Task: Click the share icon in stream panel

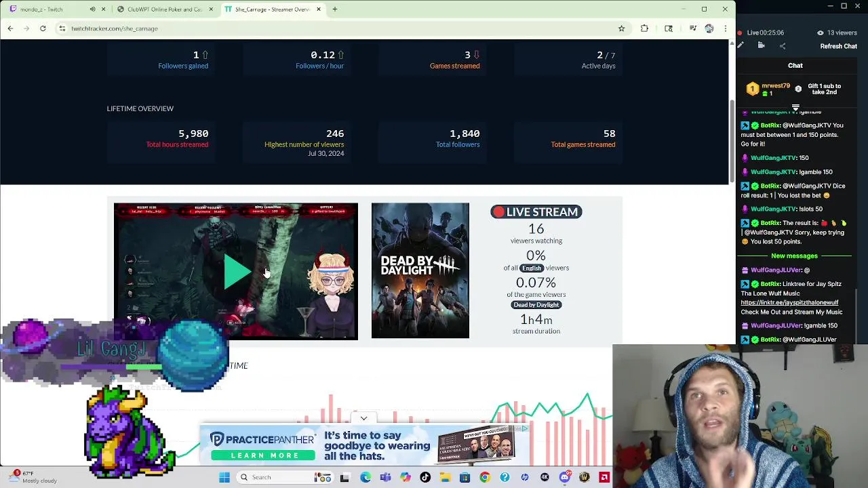Action: click(x=783, y=46)
